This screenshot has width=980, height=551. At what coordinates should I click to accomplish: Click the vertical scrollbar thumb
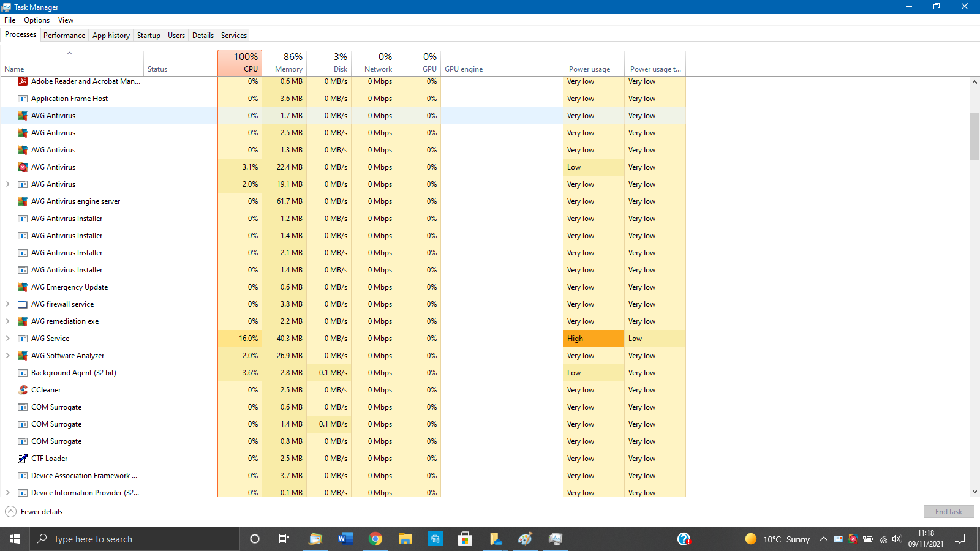pos(974,137)
